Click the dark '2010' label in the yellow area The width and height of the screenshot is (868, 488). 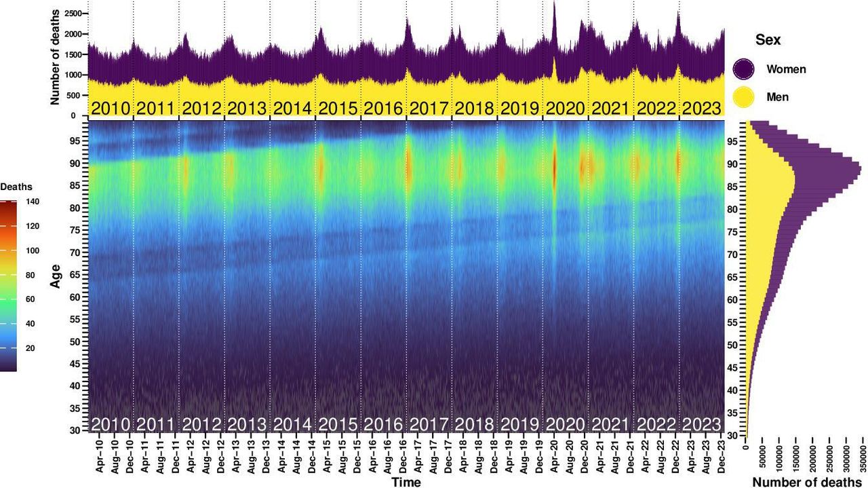click(111, 108)
